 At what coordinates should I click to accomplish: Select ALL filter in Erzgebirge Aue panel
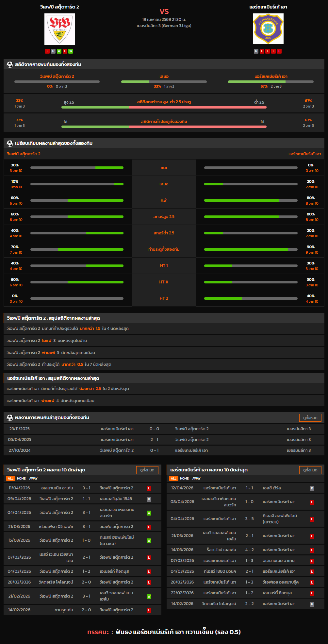click(173, 479)
